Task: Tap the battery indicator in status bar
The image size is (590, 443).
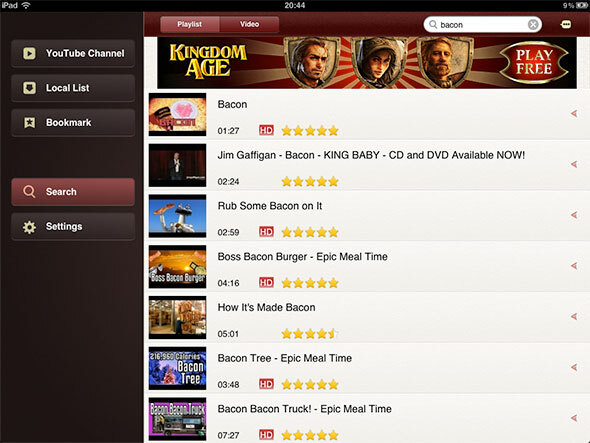Action: coord(582,5)
